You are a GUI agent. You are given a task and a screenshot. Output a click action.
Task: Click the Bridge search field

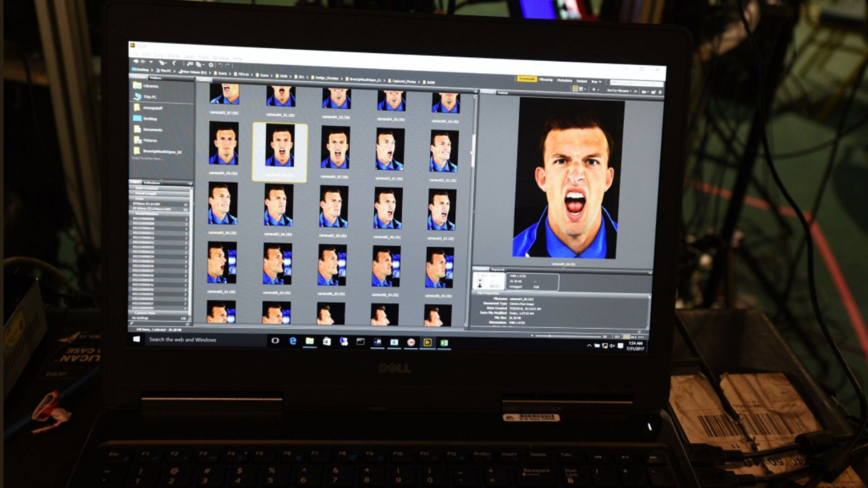click(x=637, y=83)
